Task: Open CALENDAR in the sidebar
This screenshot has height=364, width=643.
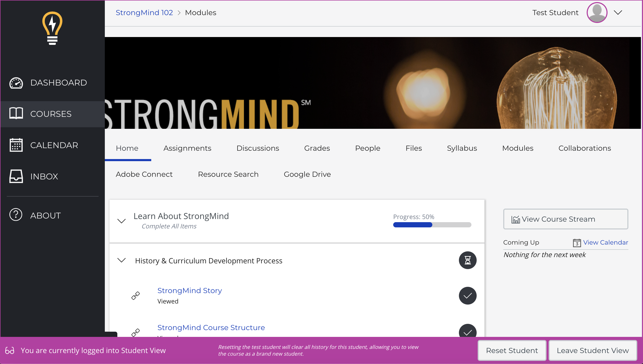Action: point(53,145)
